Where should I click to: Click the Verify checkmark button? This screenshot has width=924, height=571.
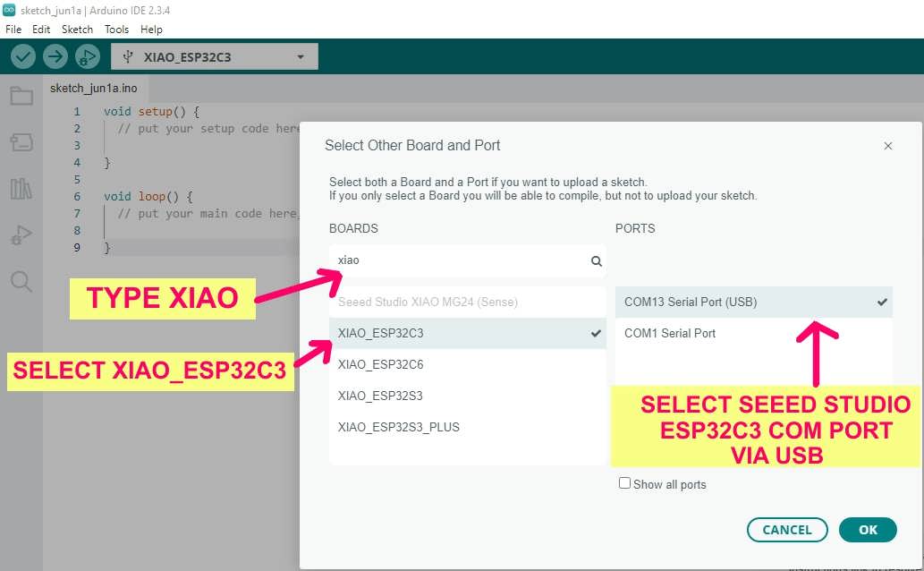(23, 56)
